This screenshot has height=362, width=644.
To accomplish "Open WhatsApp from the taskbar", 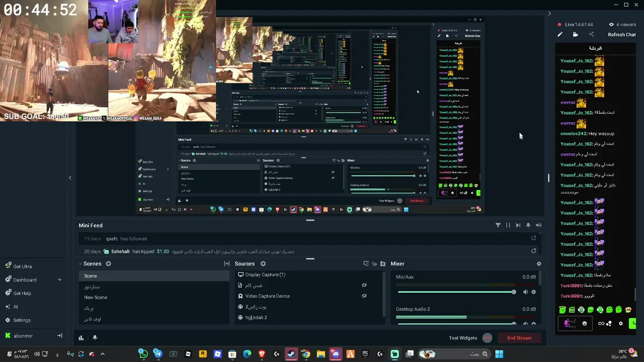I will pos(143,354).
